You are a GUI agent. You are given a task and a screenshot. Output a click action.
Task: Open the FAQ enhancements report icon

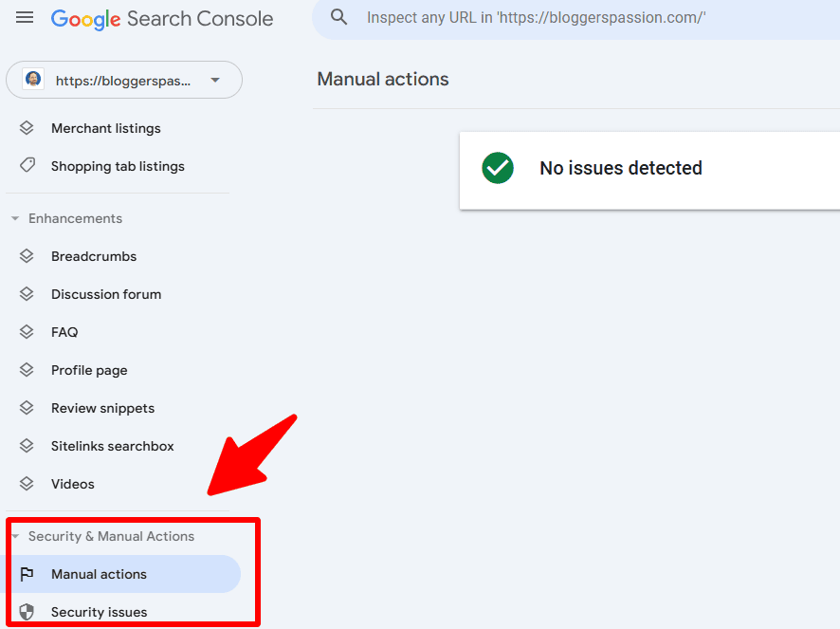[26, 332]
